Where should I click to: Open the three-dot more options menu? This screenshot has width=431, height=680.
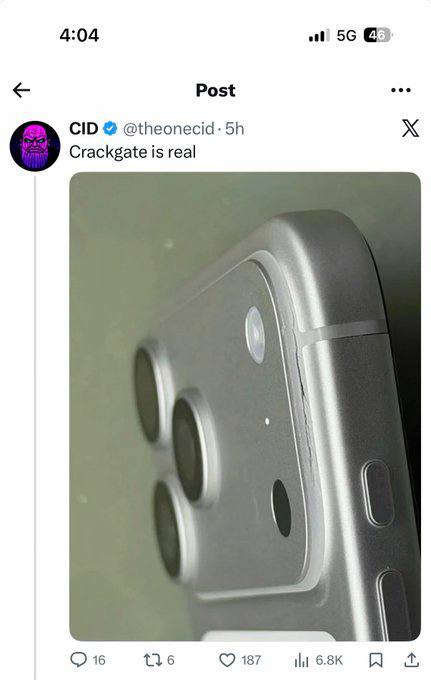(401, 90)
